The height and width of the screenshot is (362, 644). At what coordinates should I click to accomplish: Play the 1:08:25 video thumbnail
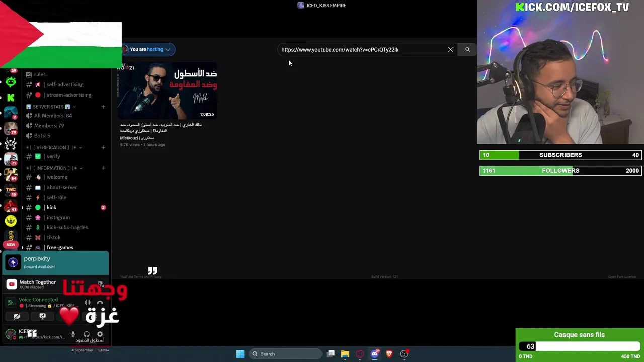click(168, 90)
